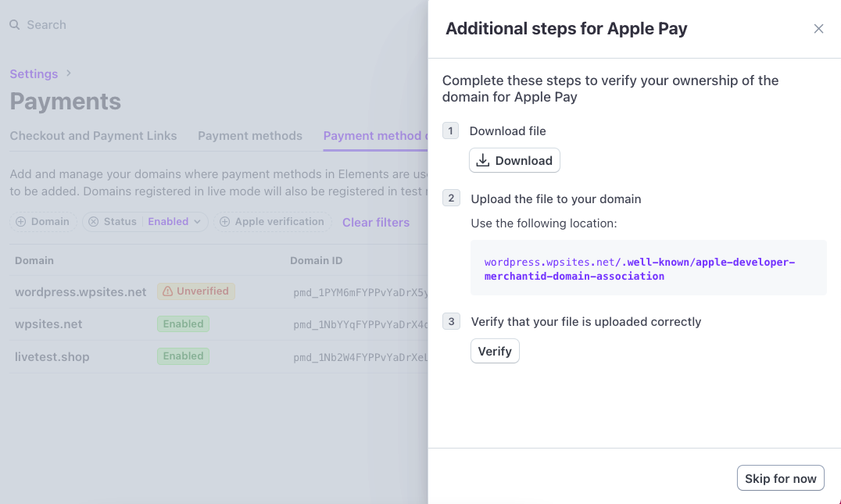
Task: Click the search magnifier icon
Action: [x=15, y=25]
